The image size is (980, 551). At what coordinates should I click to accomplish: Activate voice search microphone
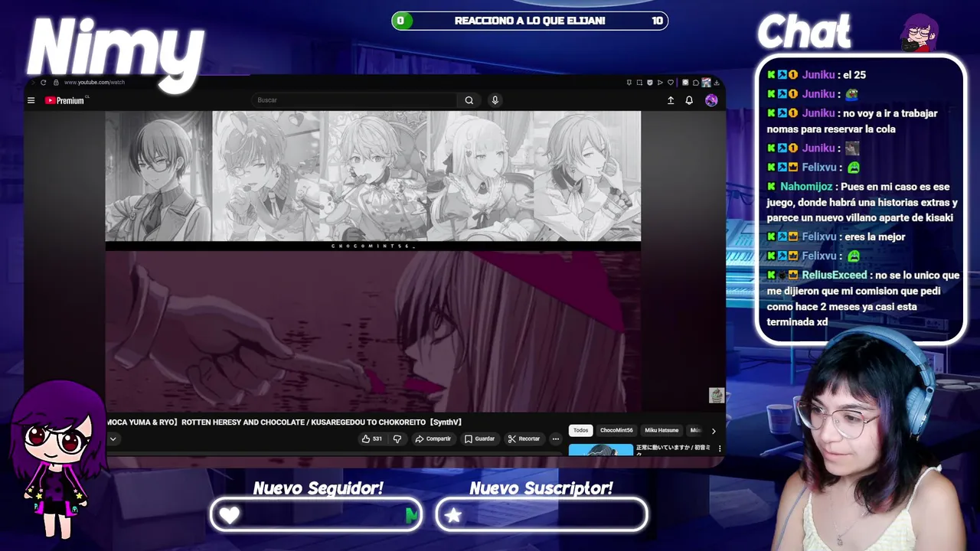point(495,100)
